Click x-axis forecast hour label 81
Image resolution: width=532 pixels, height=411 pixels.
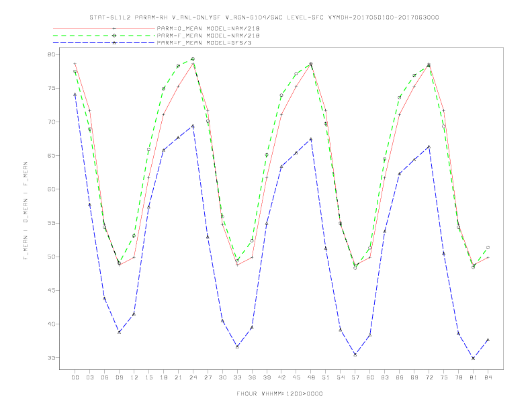474,377
